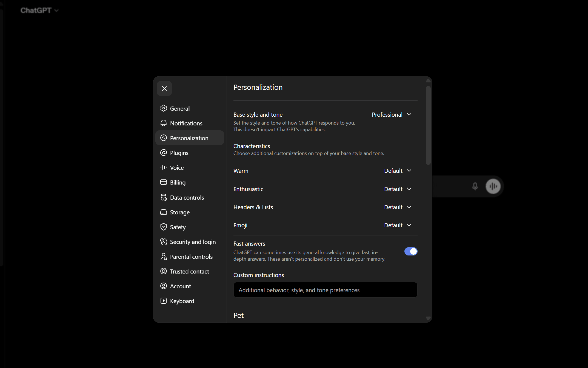The image size is (588, 368).
Task: Toggle the Fast answers switch
Action: pos(411,251)
